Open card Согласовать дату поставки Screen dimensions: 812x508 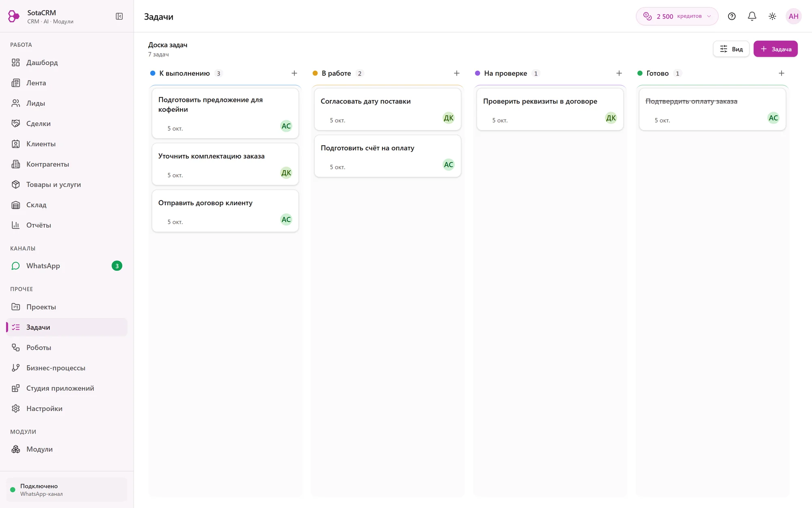click(388, 109)
